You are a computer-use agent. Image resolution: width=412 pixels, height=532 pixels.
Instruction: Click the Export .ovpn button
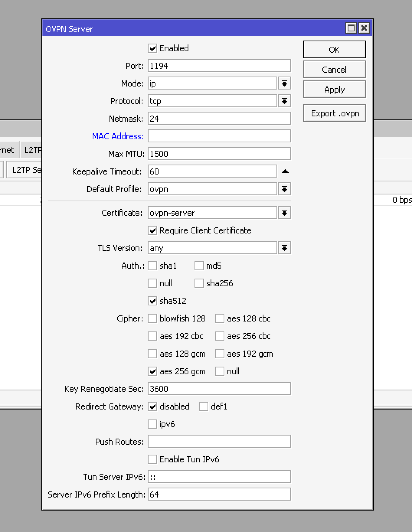pyautogui.click(x=334, y=113)
